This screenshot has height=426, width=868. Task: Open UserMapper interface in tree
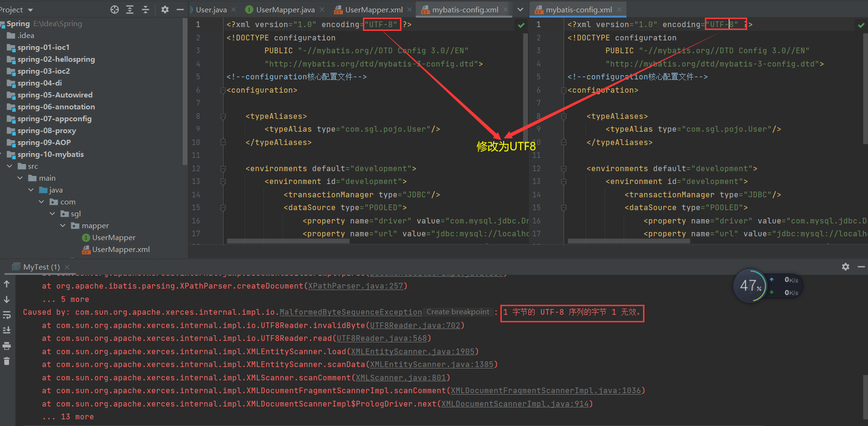[114, 238]
